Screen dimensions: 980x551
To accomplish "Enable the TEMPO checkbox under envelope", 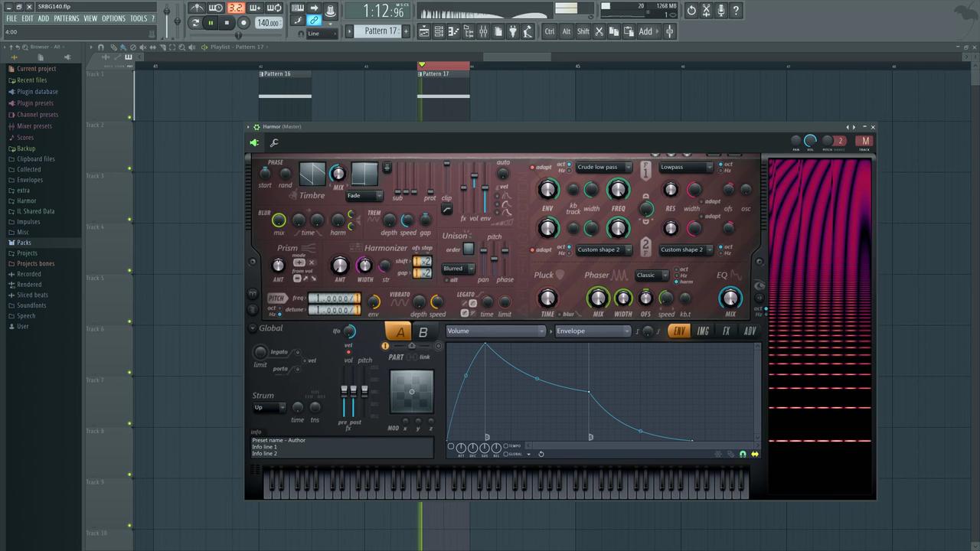I will coord(506,445).
